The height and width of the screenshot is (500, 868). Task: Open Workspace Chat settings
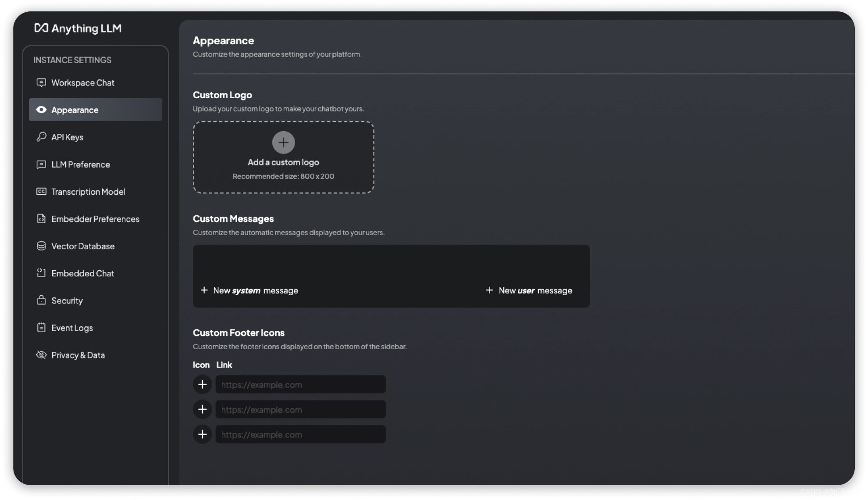point(96,82)
